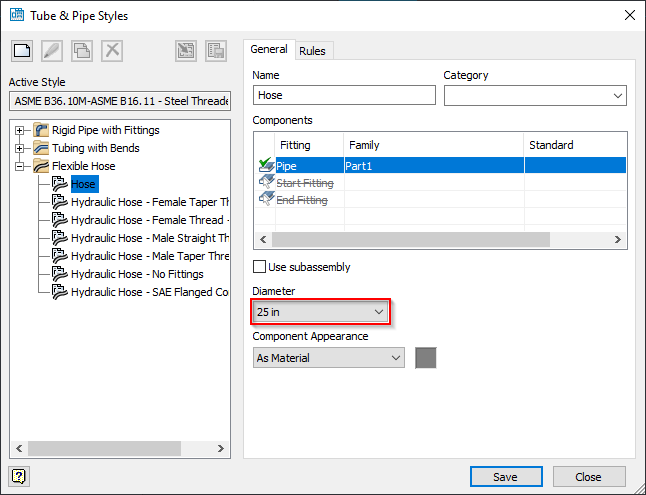The image size is (646, 495).
Task: Enable the Use subassembly checkbox
Action: coord(260,267)
